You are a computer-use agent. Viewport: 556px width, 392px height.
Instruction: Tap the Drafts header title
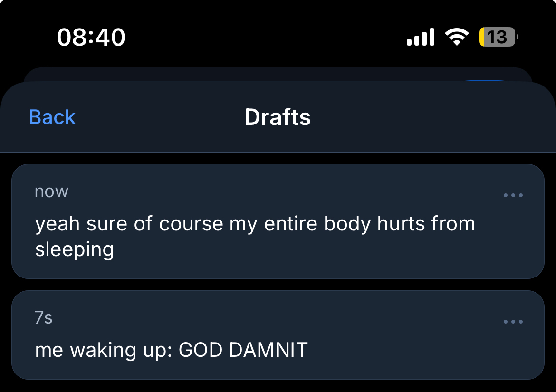coord(278,117)
